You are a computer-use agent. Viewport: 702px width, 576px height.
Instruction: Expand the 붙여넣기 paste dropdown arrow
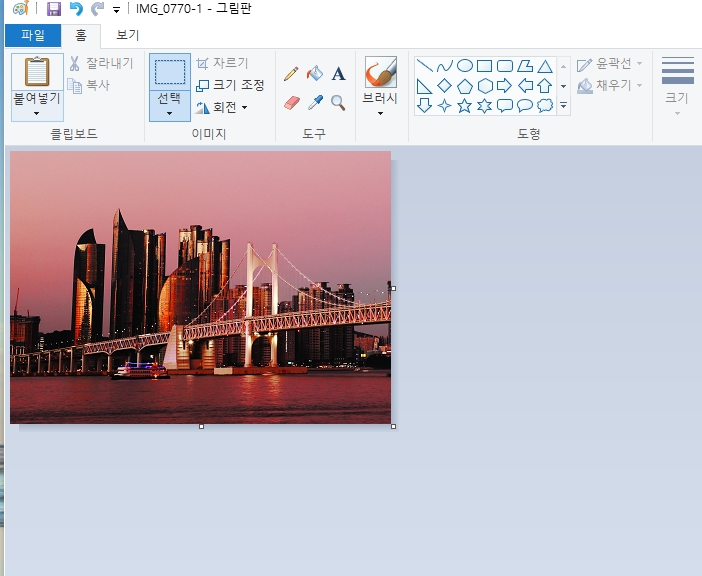click(x=37, y=114)
